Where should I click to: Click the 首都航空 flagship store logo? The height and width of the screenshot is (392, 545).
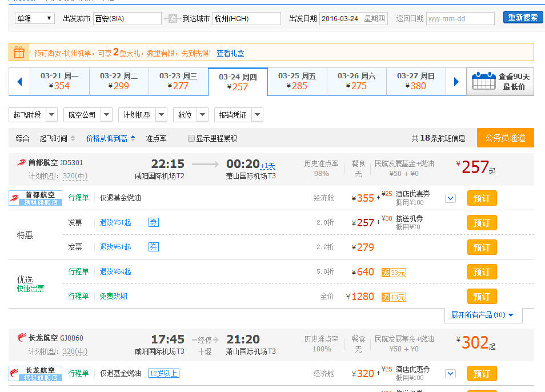coord(35,198)
